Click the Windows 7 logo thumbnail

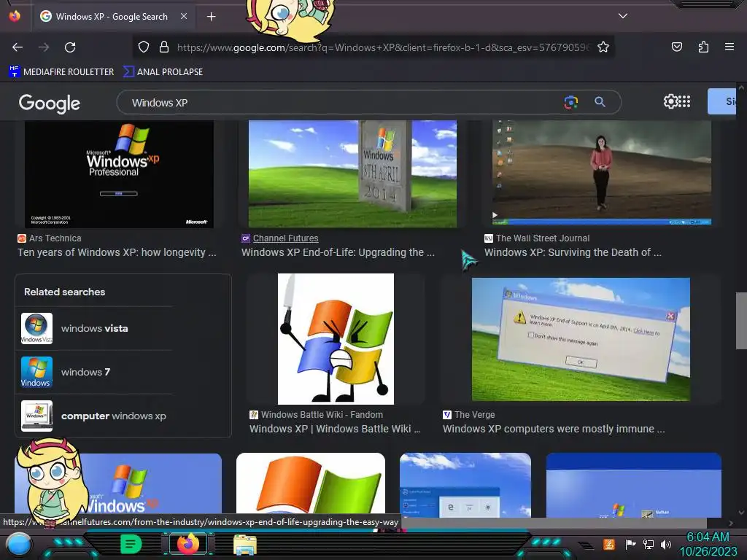(x=36, y=372)
